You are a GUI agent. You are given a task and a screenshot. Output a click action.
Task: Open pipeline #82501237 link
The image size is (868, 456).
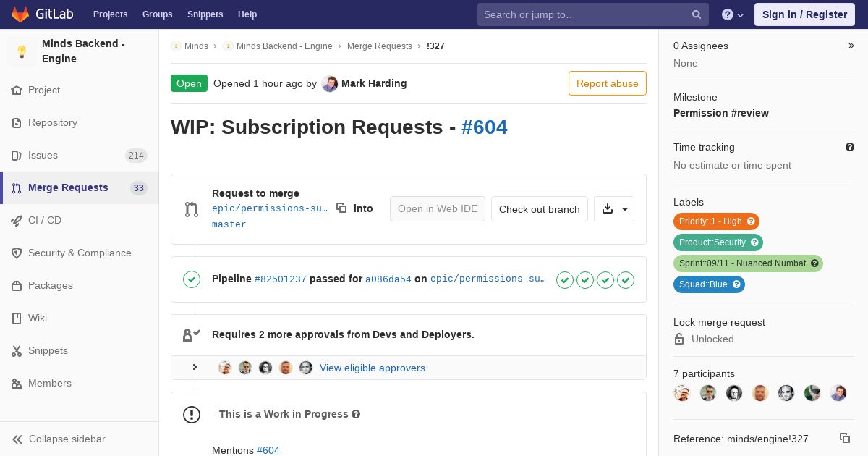pos(281,279)
